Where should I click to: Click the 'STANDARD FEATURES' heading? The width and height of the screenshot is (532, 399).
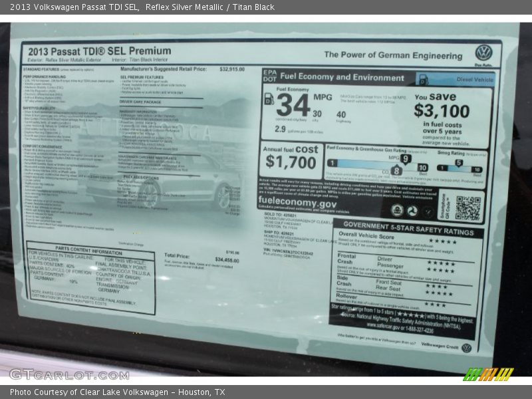point(41,69)
